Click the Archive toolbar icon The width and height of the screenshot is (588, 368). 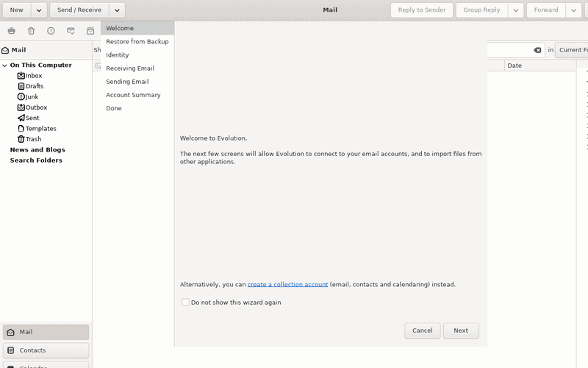pos(90,31)
